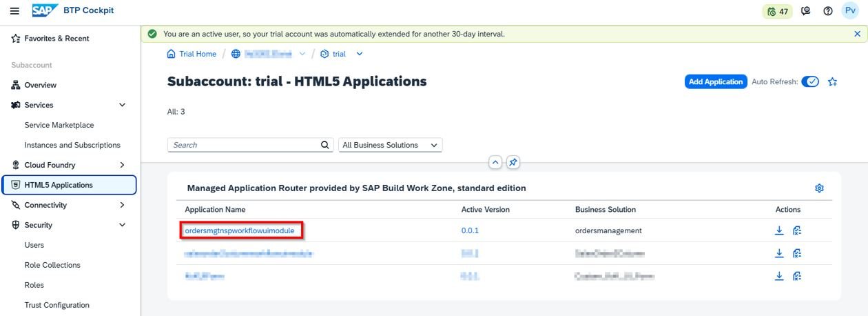Image resolution: width=868 pixels, height=316 pixels.
Task: Open Roles under Security
Action: tap(34, 285)
